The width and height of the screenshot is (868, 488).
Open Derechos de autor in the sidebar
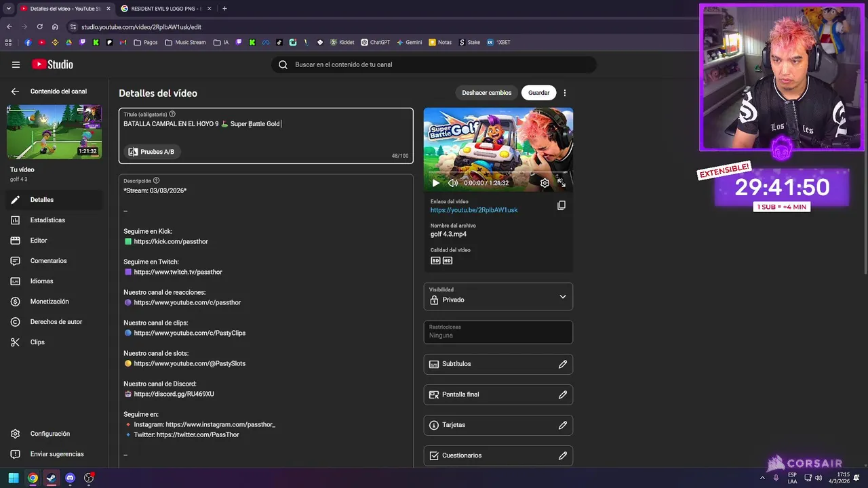point(54,322)
